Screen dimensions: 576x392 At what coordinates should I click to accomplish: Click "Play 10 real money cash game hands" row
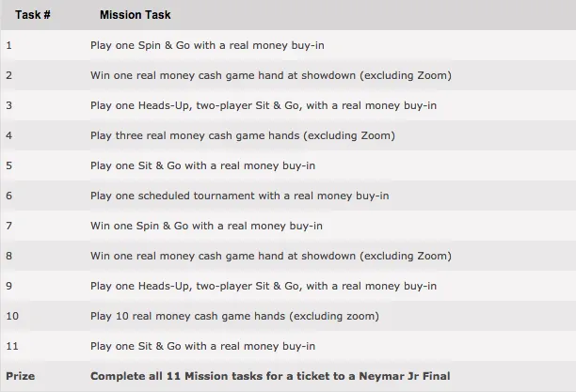tap(234, 316)
